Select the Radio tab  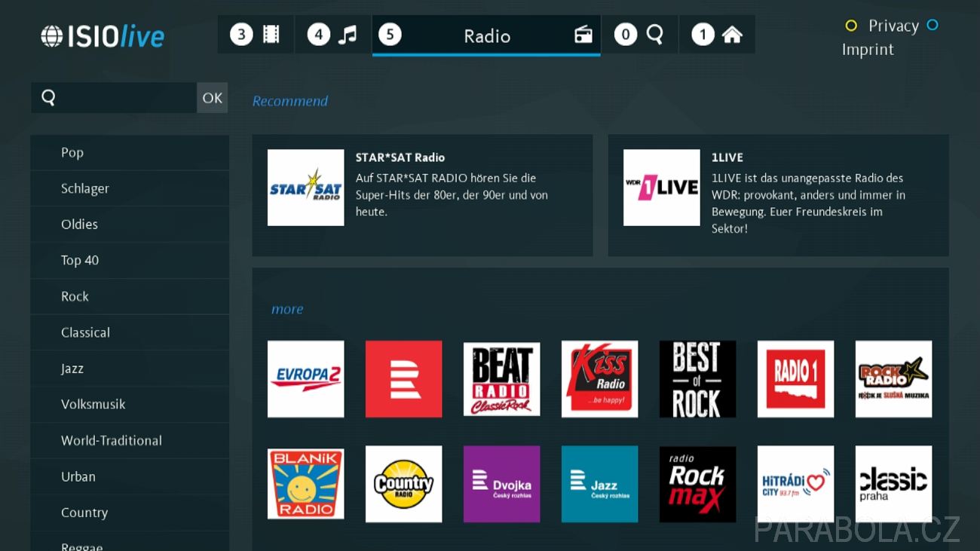[x=486, y=35]
